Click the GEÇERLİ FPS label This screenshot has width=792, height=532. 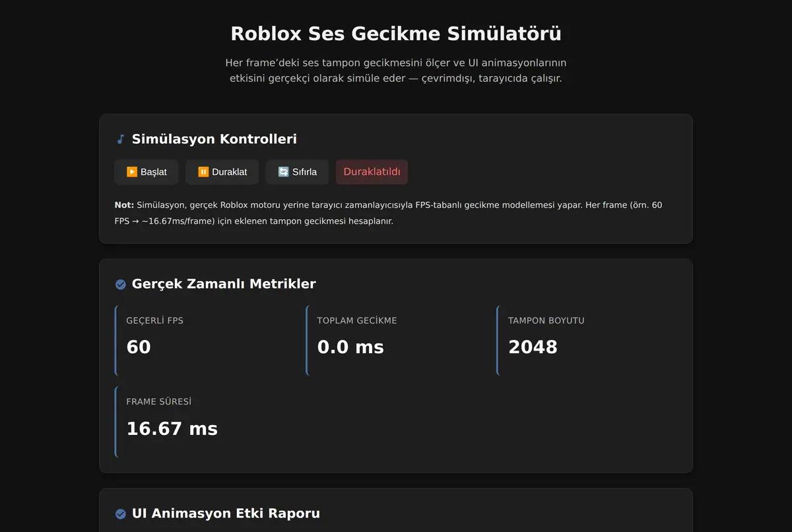click(x=155, y=321)
